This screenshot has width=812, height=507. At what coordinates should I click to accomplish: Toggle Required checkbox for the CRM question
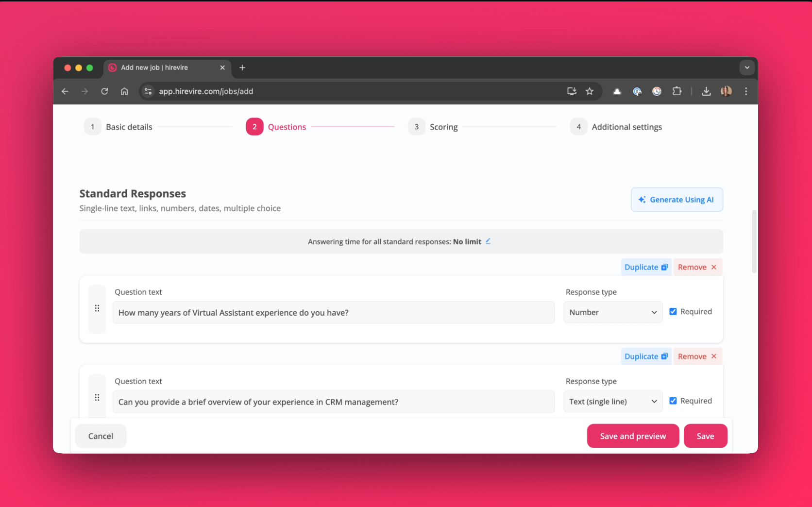tap(673, 401)
